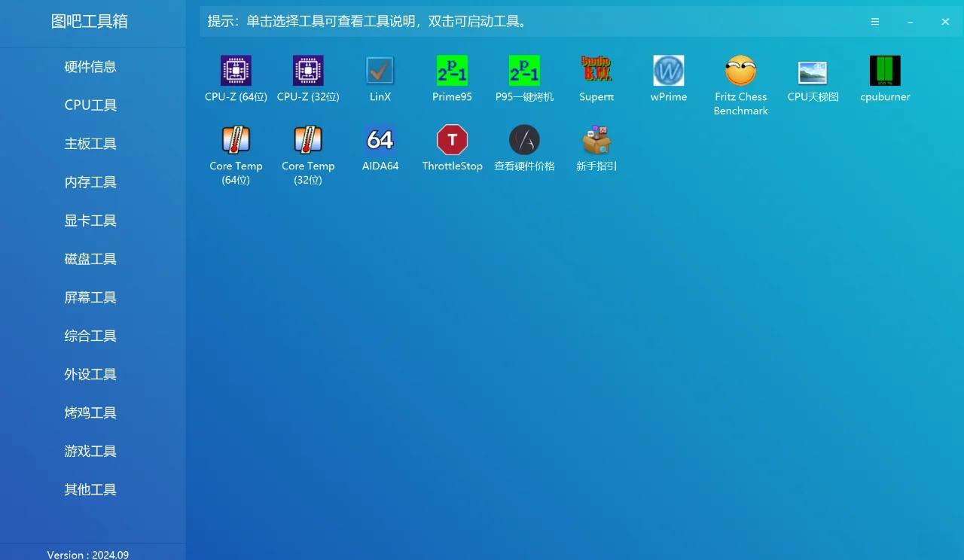Image resolution: width=964 pixels, height=560 pixels.
Task: Switch to the 硬件信息 category
Action: pos(90,67)
